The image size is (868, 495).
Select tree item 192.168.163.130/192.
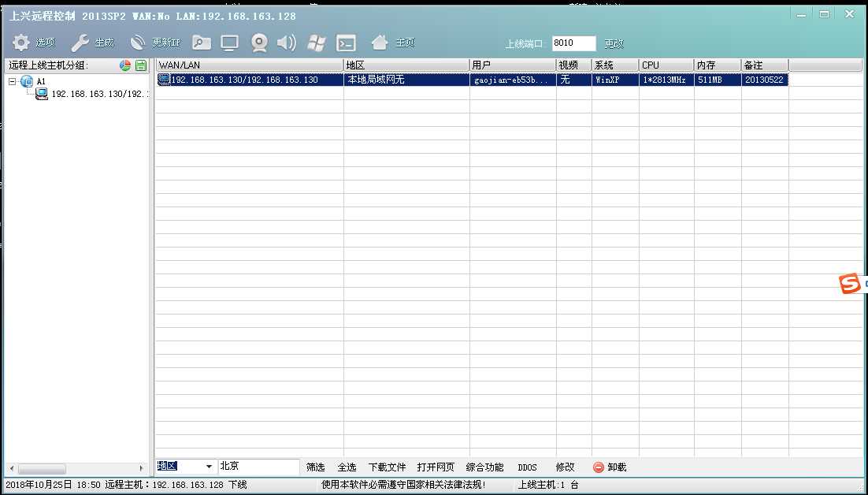point(100,94)
